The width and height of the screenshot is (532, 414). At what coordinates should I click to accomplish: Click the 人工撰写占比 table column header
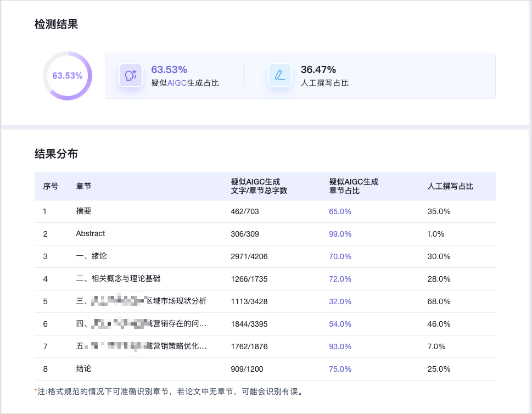coord(450,186)
